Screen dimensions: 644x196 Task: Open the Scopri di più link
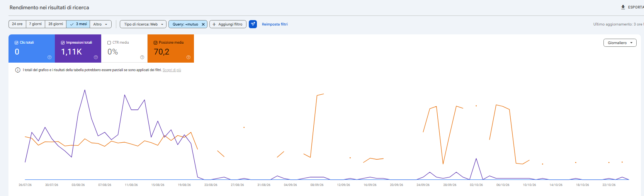tap(172, 70)
